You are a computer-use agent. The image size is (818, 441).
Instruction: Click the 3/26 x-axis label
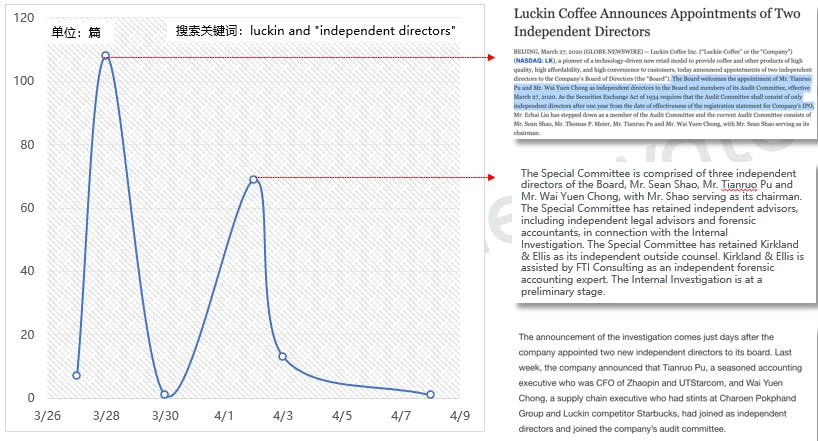[x=47, y=416]
